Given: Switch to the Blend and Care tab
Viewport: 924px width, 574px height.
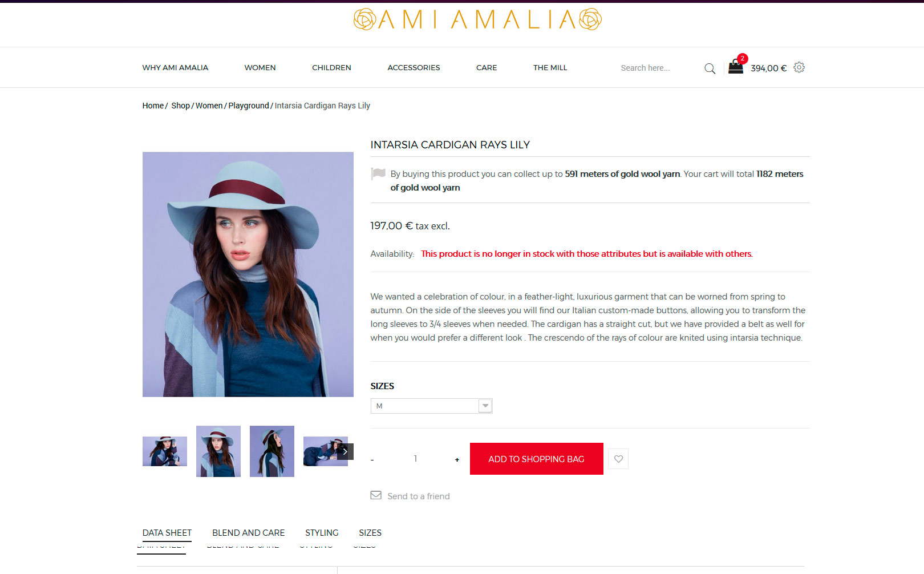Looking at the screenshot, I should (249, 533).
